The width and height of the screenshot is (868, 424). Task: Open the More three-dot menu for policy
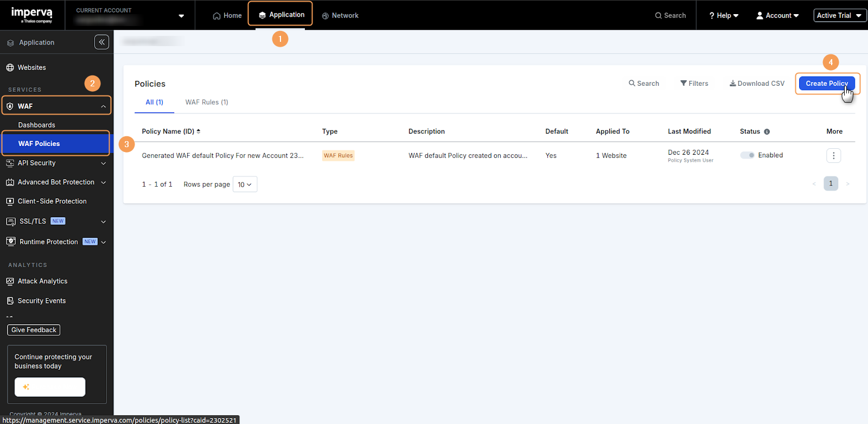(833, 156)
